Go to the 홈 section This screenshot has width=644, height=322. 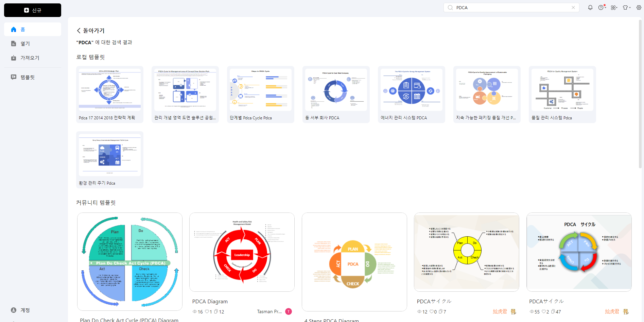point(33,30)
